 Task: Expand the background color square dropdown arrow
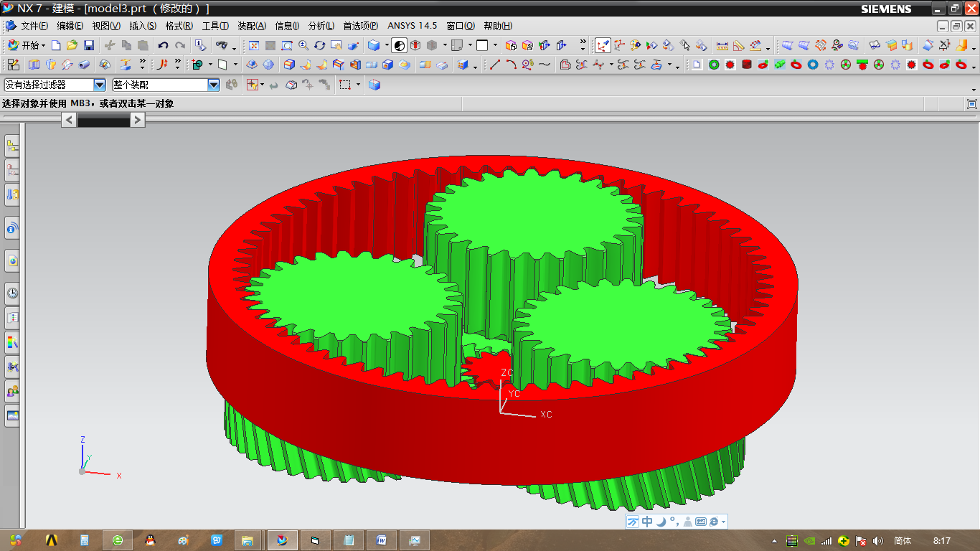pos(496,45)
